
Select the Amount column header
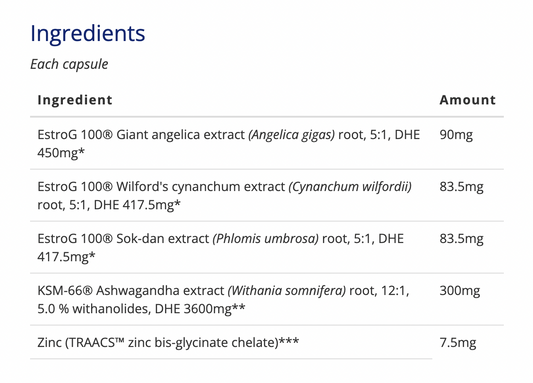pos(468,100)
